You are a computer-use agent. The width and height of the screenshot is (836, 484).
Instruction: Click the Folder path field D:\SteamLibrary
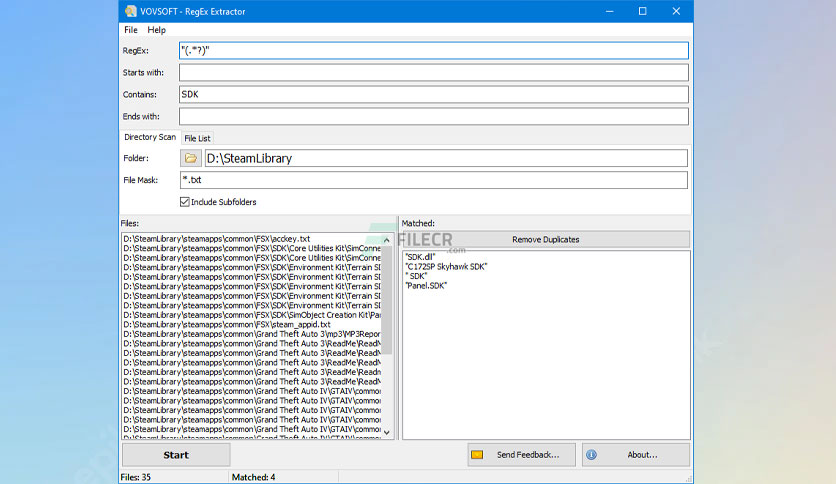tap(446, 158)
